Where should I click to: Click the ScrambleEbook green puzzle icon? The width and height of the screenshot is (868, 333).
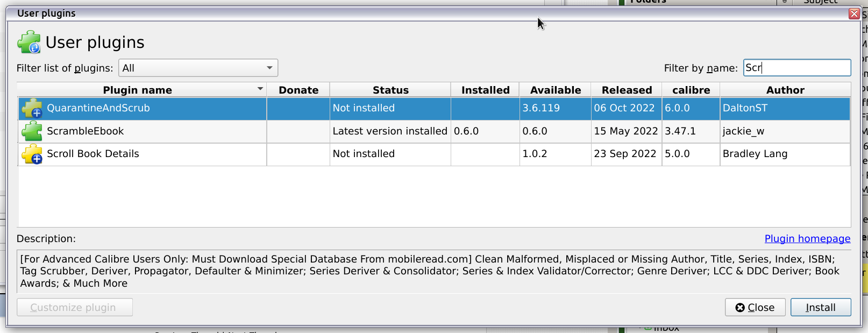pyautogui.click(x=32, y=131)
